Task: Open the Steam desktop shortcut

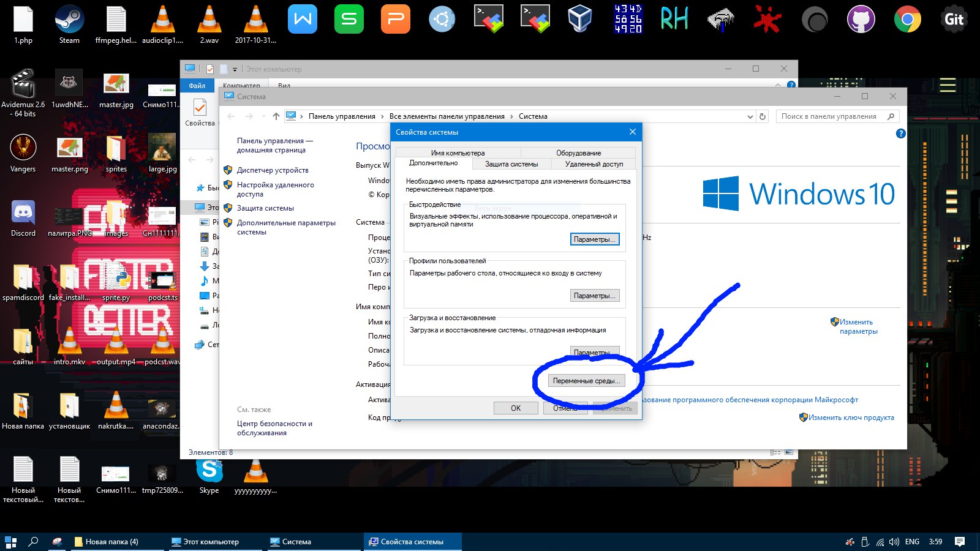Action: coord(69,24)
